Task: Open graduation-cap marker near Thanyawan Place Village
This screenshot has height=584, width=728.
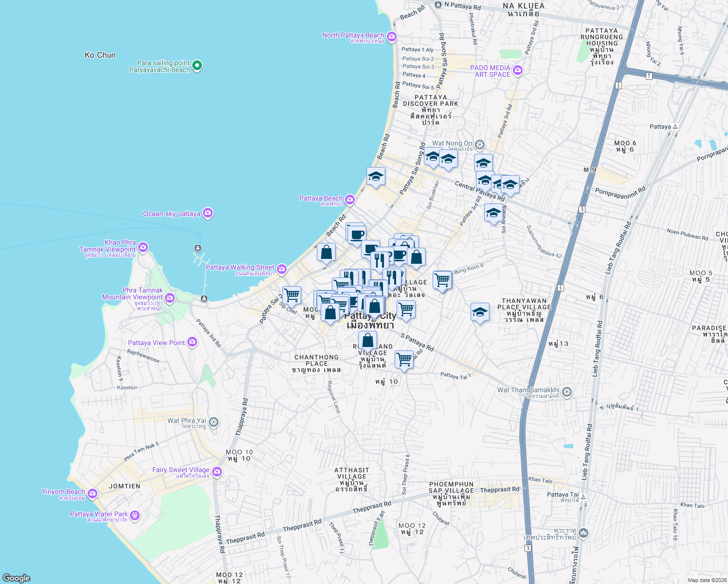Action: [x=480, y=312]
